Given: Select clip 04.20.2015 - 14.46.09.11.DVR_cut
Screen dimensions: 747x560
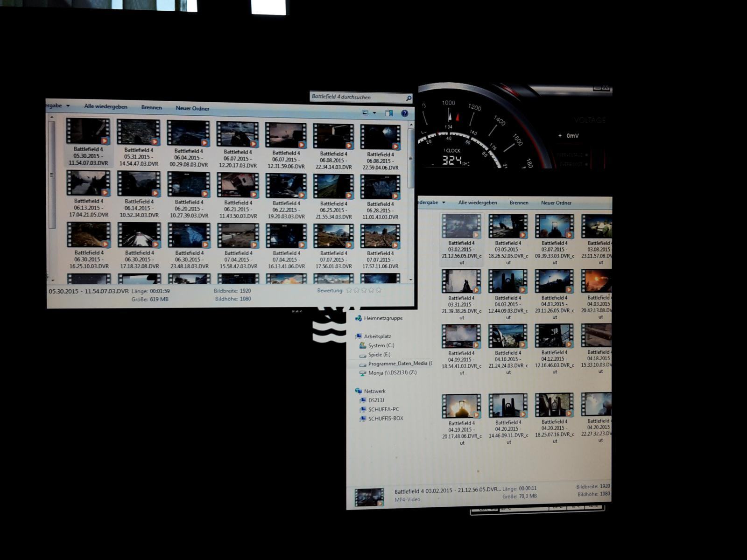Looking at the screenshot, I should coord(508,419).
